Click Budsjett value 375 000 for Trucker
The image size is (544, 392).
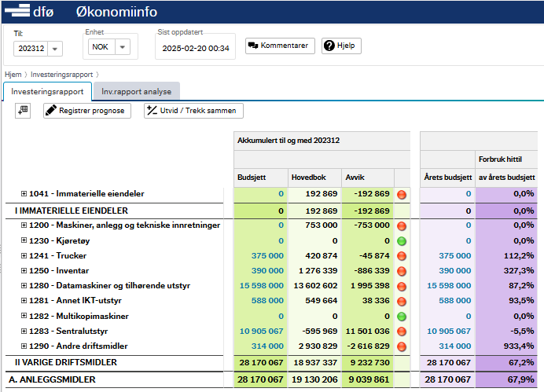click(x=267, y=255)
